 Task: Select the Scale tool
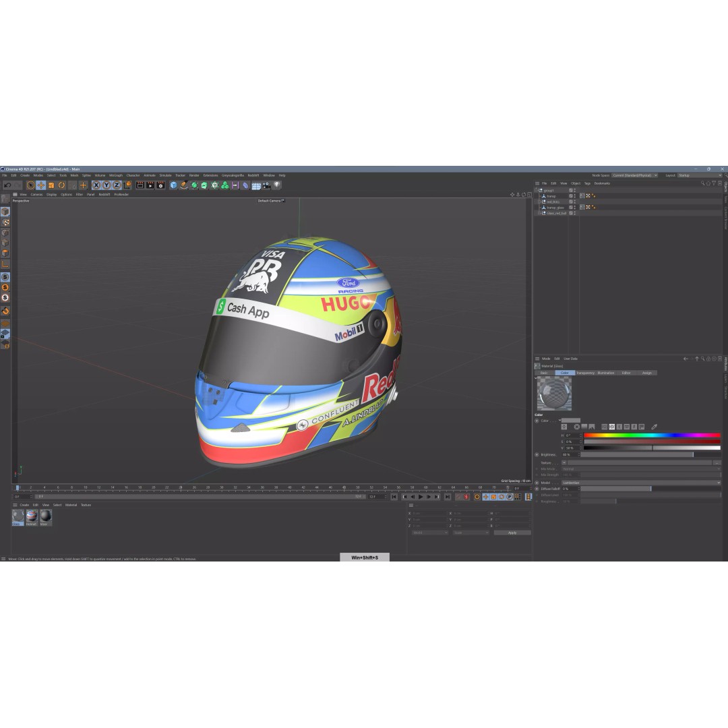(x=51, y=185)
